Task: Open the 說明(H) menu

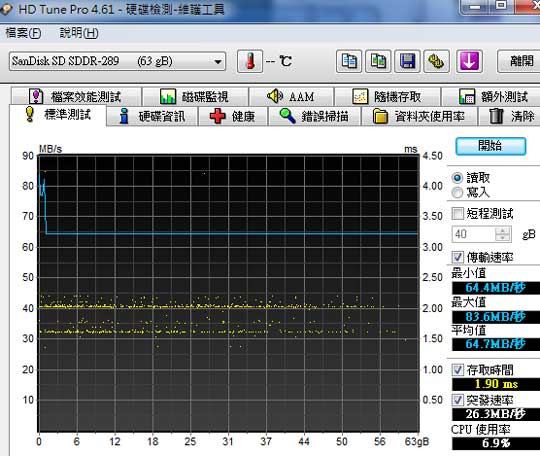Action: 79,33
